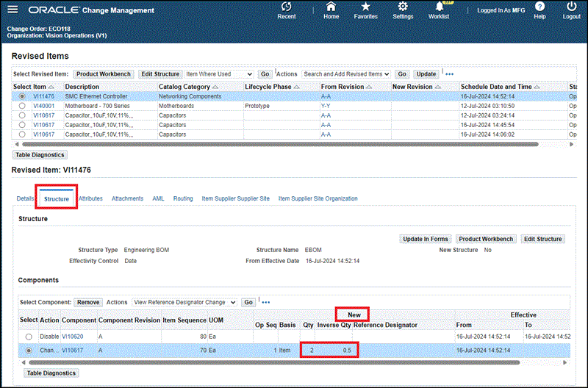Open View Reference Designator Change dropdown
The height and width of the screenshot is (388, 588).
click(184, 302)
